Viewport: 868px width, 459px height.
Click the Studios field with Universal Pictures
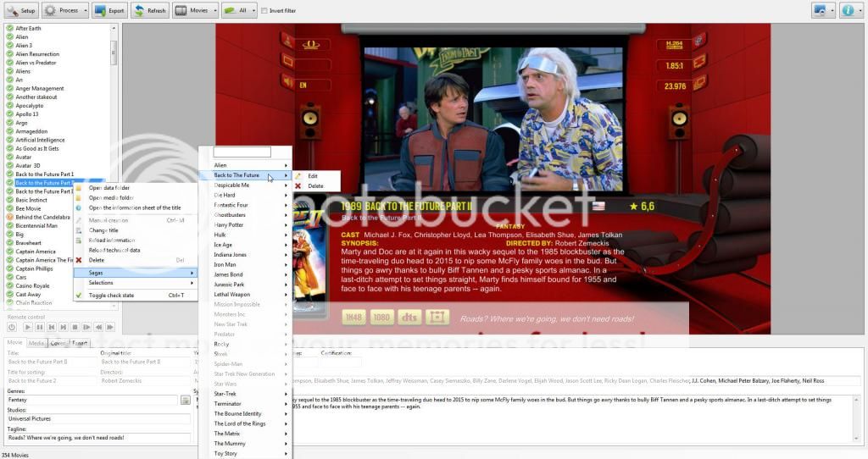click(x=98, y=418)
